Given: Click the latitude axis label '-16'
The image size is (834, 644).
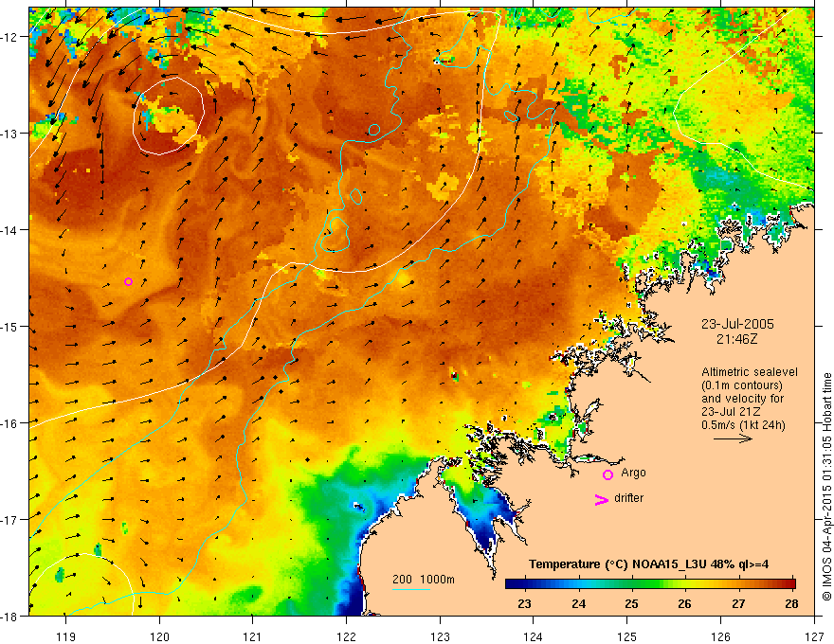Looking at the screenshot, I should (10, 423).
